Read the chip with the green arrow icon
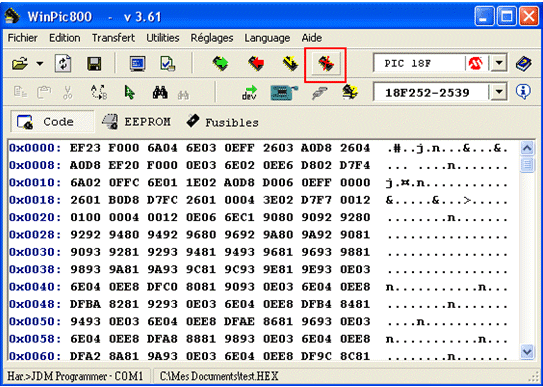This screenshot has width=543, height=387. point(220,64)
